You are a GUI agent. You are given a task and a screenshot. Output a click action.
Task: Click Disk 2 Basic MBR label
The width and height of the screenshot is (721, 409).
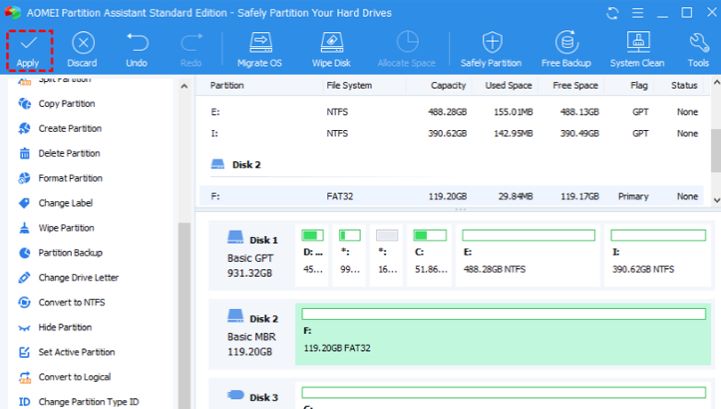[252, 334]
